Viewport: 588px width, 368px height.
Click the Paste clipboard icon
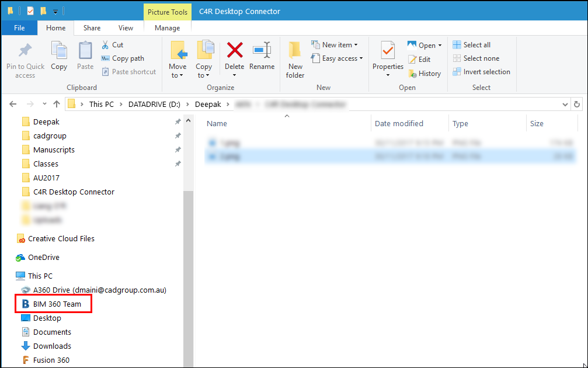pyautogui.click(x=85, y=51)
